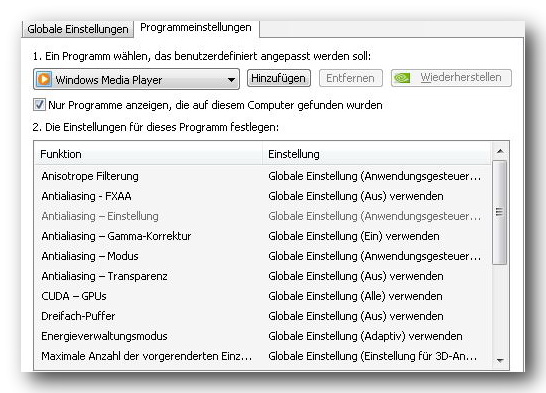This screenshot has width=546, height=393.
Task: Switch to Globale Einstellungen tab
Action: tap(78, 29)
